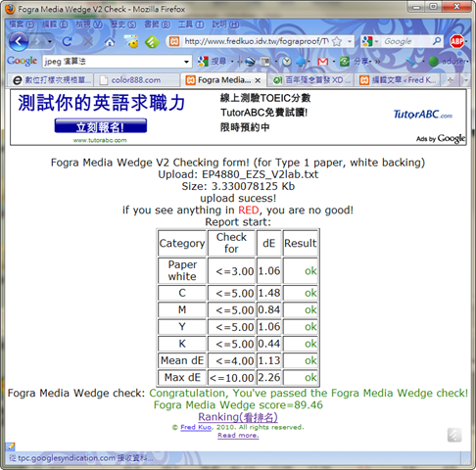Open the 歷史(S) menu

pyautogui.click(x=123, y=24)
